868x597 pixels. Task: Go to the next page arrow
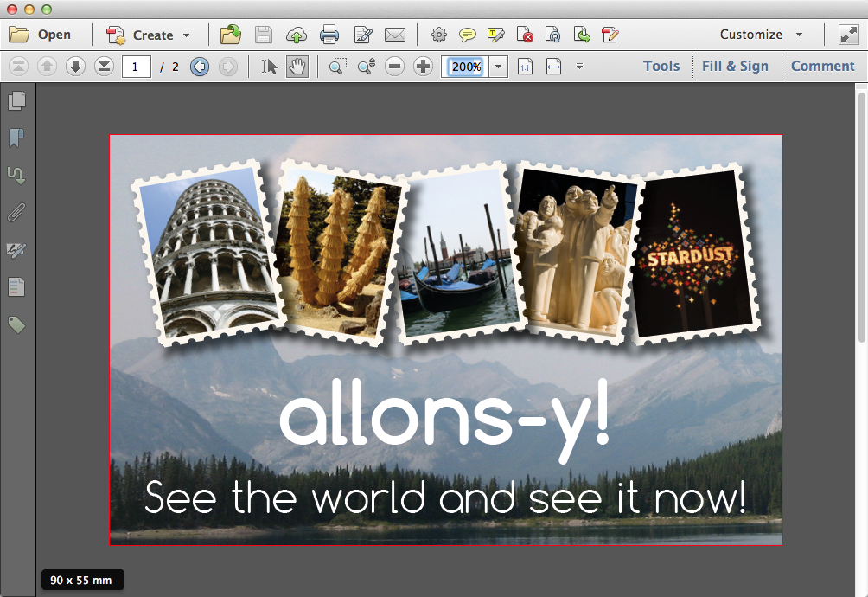pyautogui.click(x=75, y=67)
